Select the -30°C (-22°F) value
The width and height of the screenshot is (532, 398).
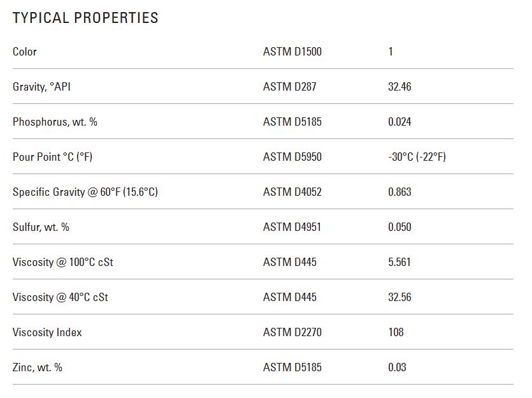pyautogui.click(x=417, y=157)
